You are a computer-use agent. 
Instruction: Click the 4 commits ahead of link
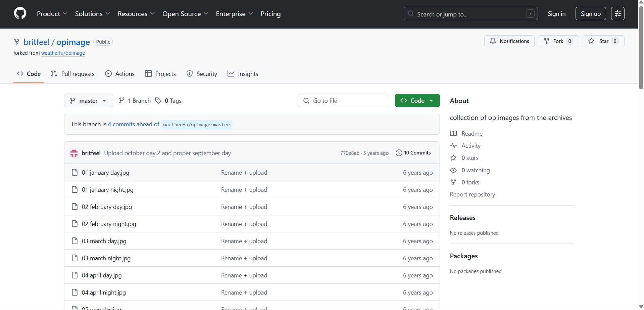[134, 124]
